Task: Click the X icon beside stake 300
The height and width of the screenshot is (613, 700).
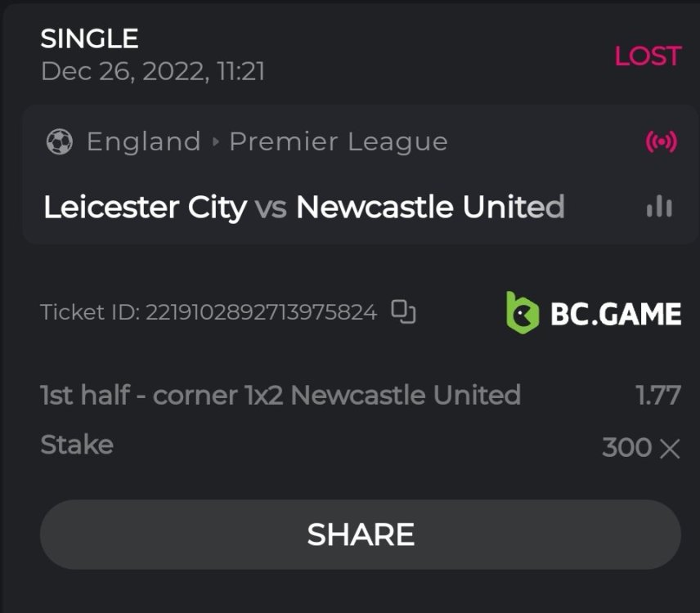Action: click(670, 448)
